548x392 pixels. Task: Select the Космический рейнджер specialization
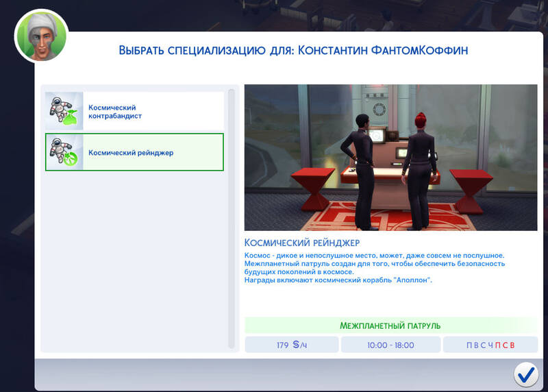pyautogui.click(x=134, y=152)
